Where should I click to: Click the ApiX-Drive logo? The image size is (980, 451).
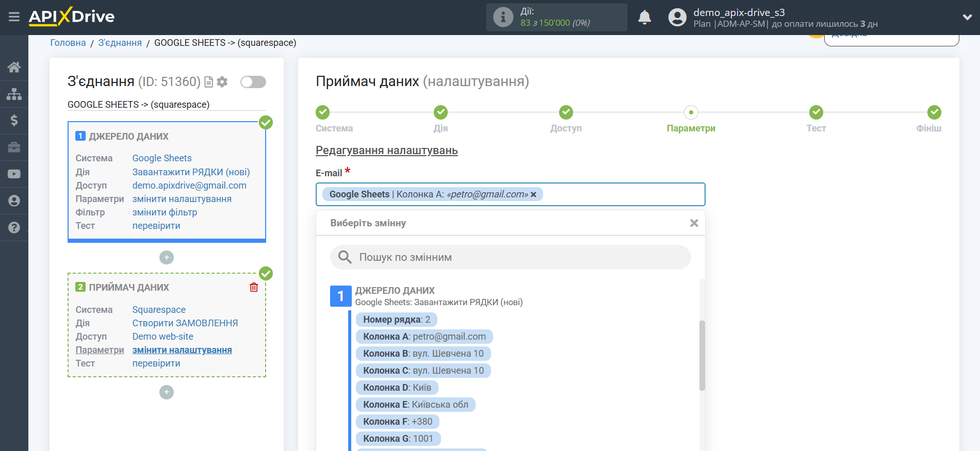(x=71, y=16)
